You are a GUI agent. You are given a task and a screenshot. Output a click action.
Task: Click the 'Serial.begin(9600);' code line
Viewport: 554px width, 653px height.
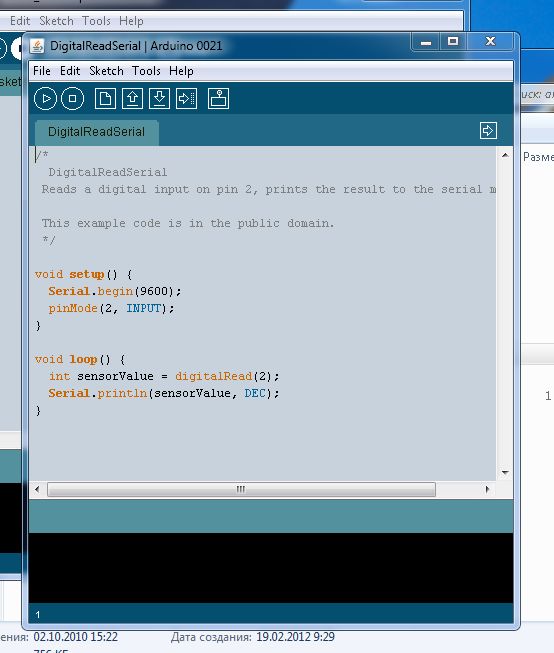(x=115, y=291)
